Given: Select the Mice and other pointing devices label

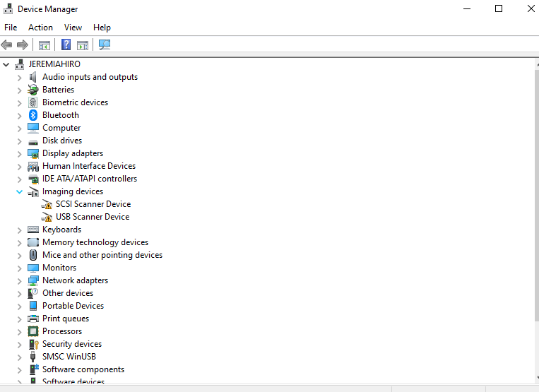Looking at the screenshot, I should click(x=102, y=255).
